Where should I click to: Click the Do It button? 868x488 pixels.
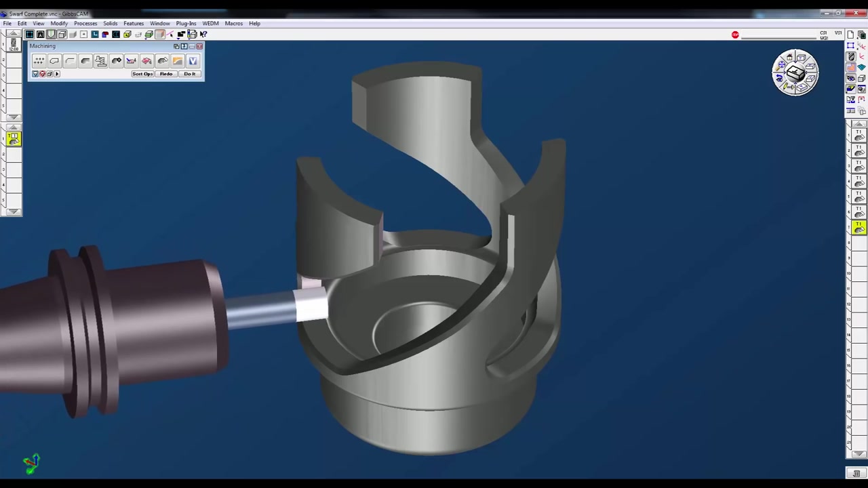tap(190, 74)
